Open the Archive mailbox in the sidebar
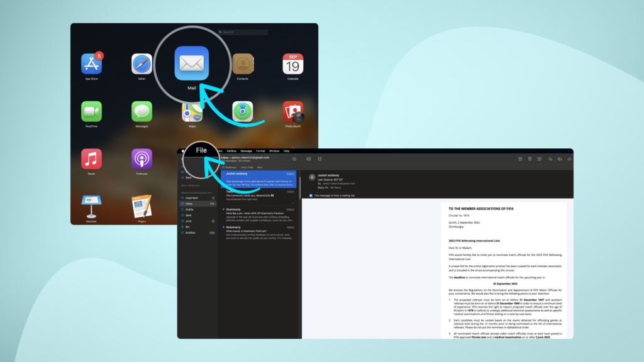The height and width of the screenshot is (362, 644). click(198, 233)
